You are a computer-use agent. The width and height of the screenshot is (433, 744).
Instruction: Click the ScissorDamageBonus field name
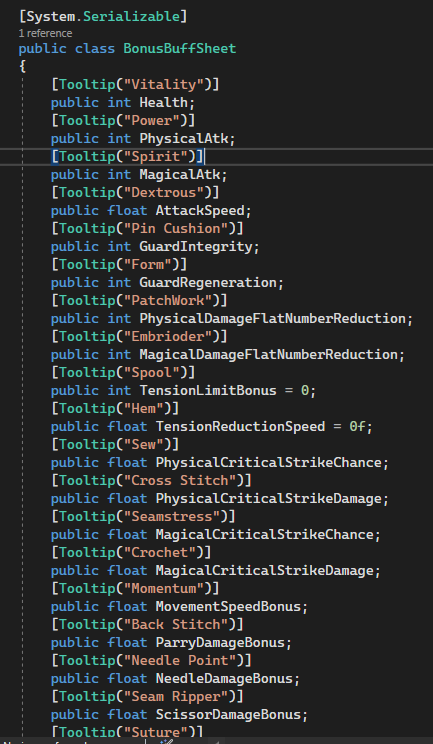click(x=228, y=715)
